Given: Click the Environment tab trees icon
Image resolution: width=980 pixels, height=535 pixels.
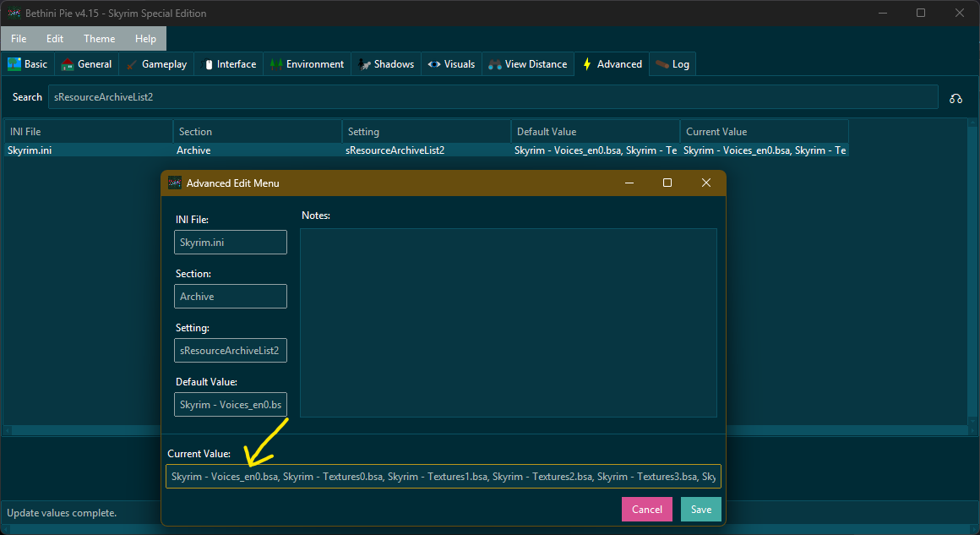Looking at the screenshot, I should 275,63.
